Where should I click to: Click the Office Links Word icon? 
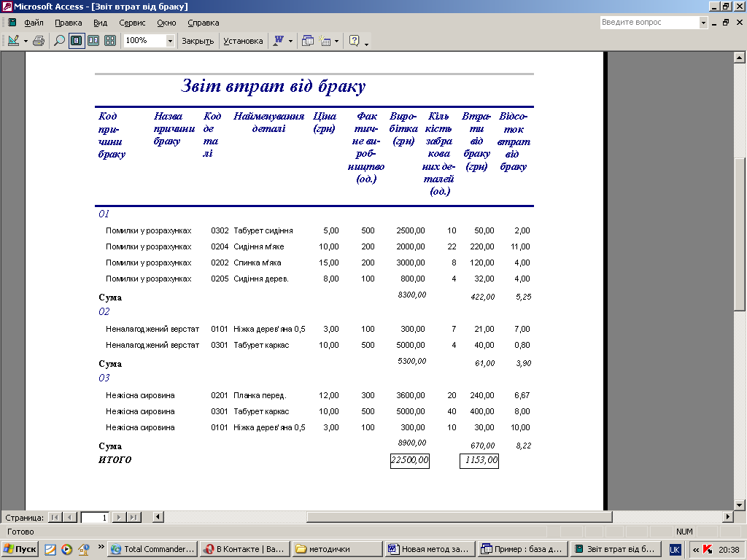point(278,41)
